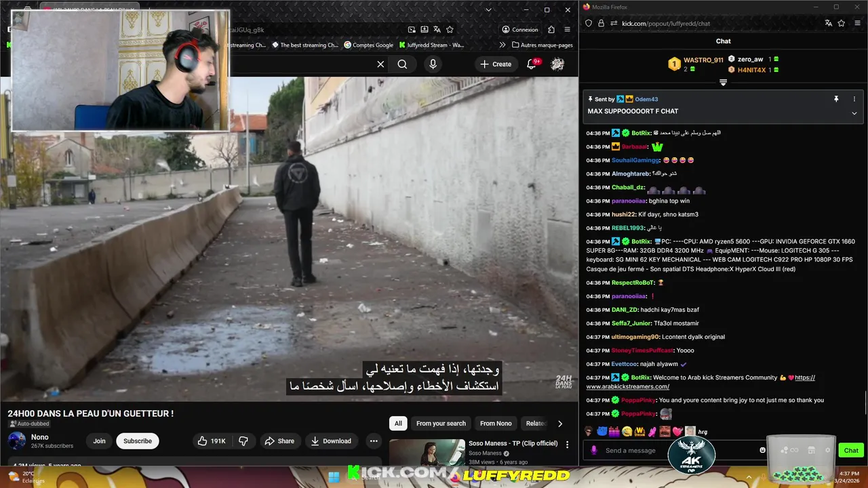Click the Create button on YouTube

(496, 64)
